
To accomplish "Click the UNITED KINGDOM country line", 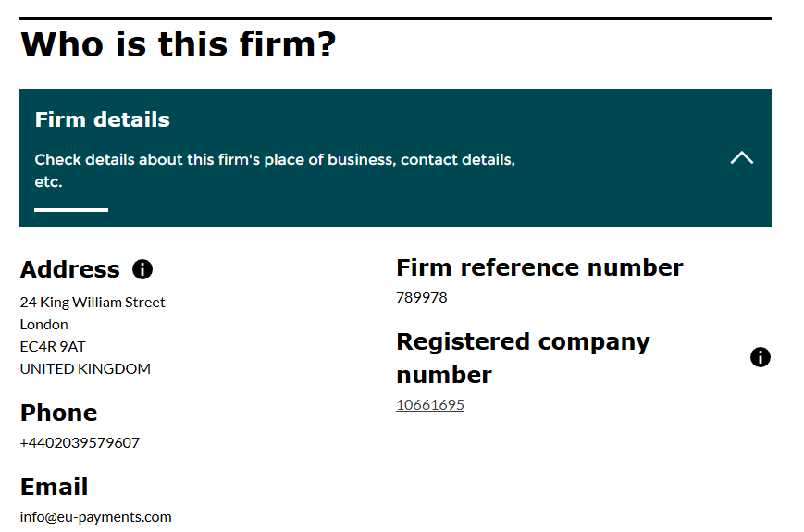I will pos(85,368).
